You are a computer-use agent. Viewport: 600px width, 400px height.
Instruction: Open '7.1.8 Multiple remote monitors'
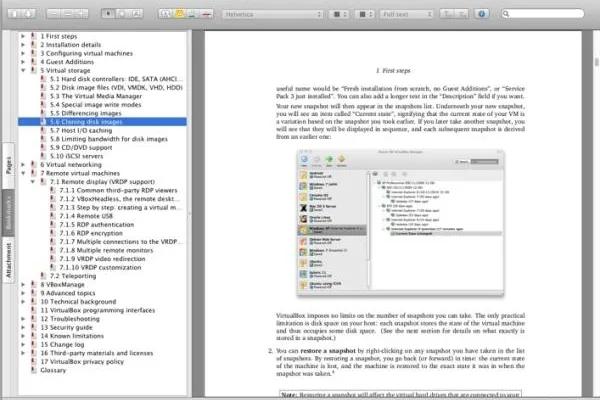[106, 250]
